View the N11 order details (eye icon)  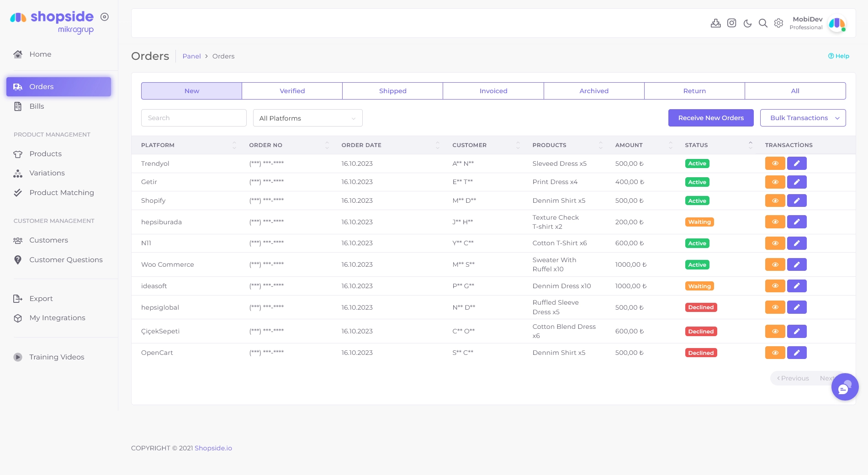(775, 243)
